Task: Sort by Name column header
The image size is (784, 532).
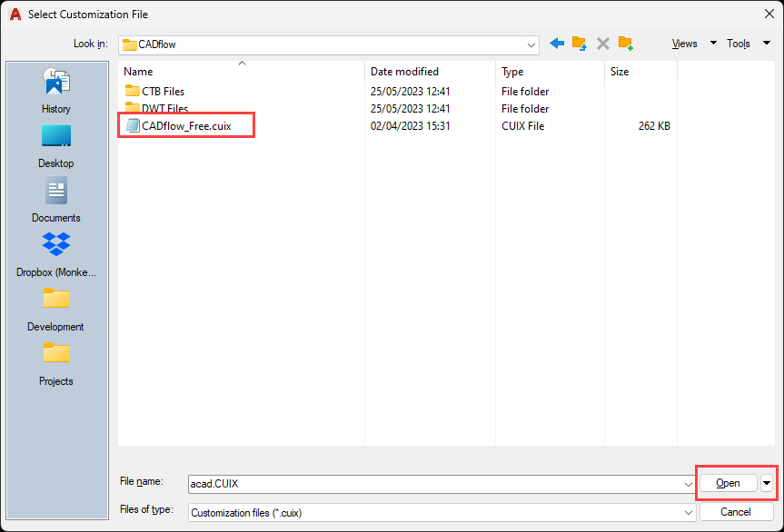Action: click(x=242, y=72)
